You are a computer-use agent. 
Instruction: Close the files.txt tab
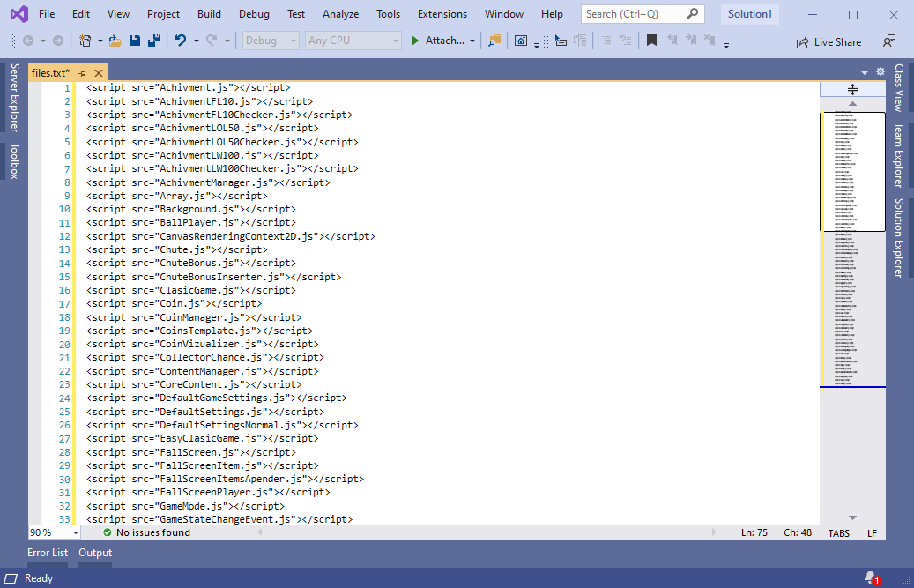[99, 73]
